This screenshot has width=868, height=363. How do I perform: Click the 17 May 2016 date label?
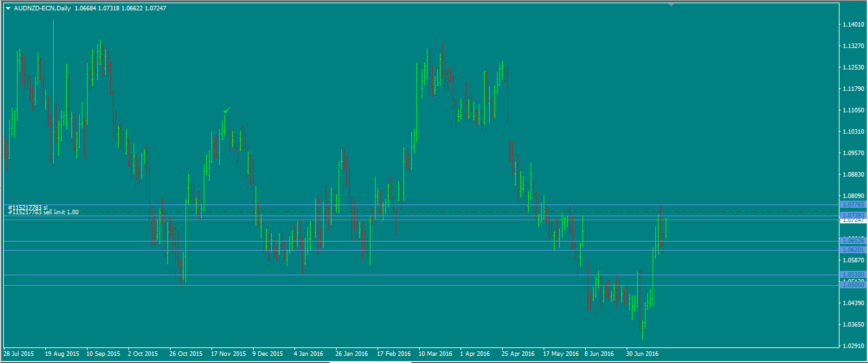pos(561,355)
